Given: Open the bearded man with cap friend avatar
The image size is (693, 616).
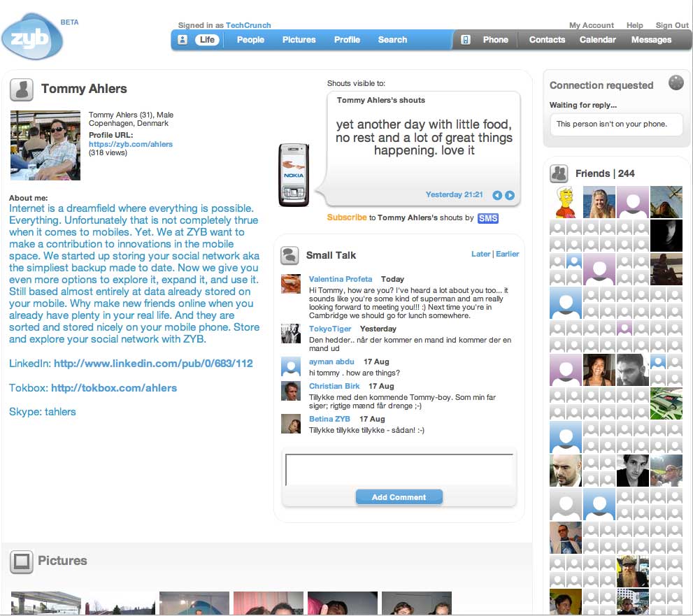Looking at the screenshot, I should pos(632,572).
